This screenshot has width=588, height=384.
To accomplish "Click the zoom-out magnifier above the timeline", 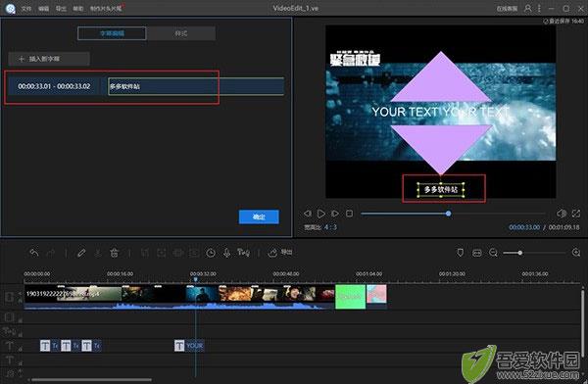I will tap(493, 253).
